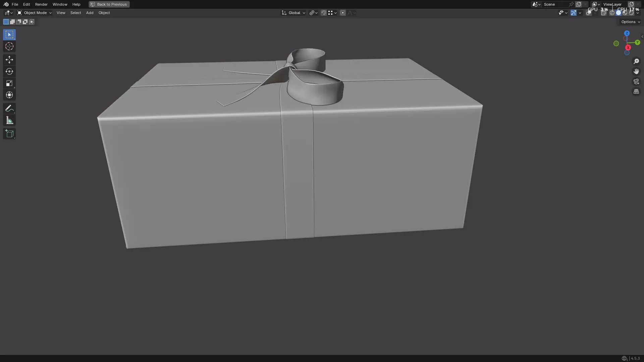Open the editor type dropdown
Screen dimensions: 644x362
click(x=8, y=13)
